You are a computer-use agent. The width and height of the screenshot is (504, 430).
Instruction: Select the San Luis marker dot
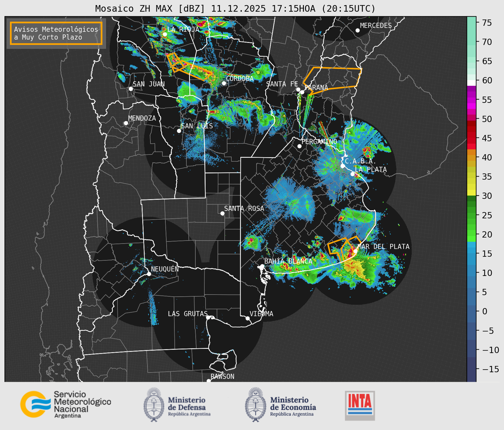click(x=179, y=131)
